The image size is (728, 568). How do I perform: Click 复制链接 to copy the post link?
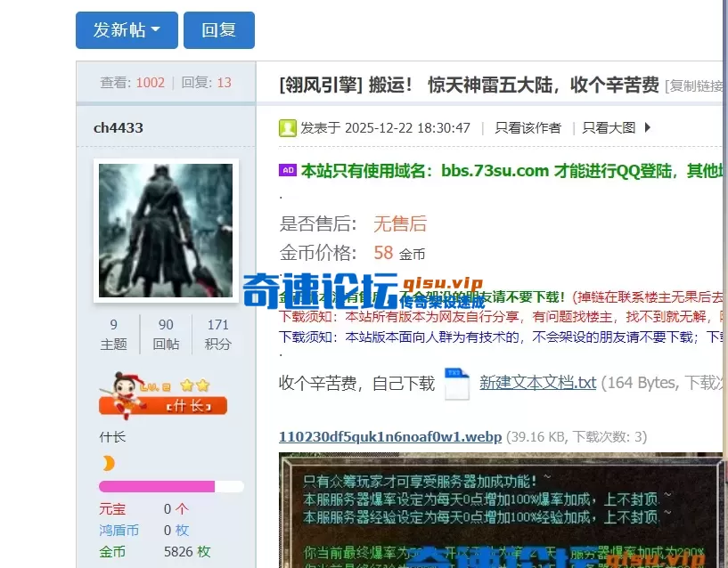701,85
